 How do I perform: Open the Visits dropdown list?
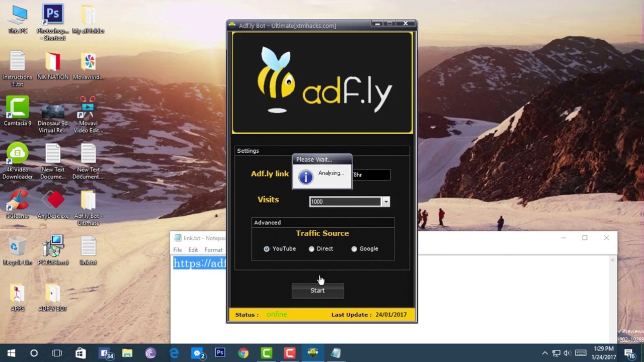[385, 201]
